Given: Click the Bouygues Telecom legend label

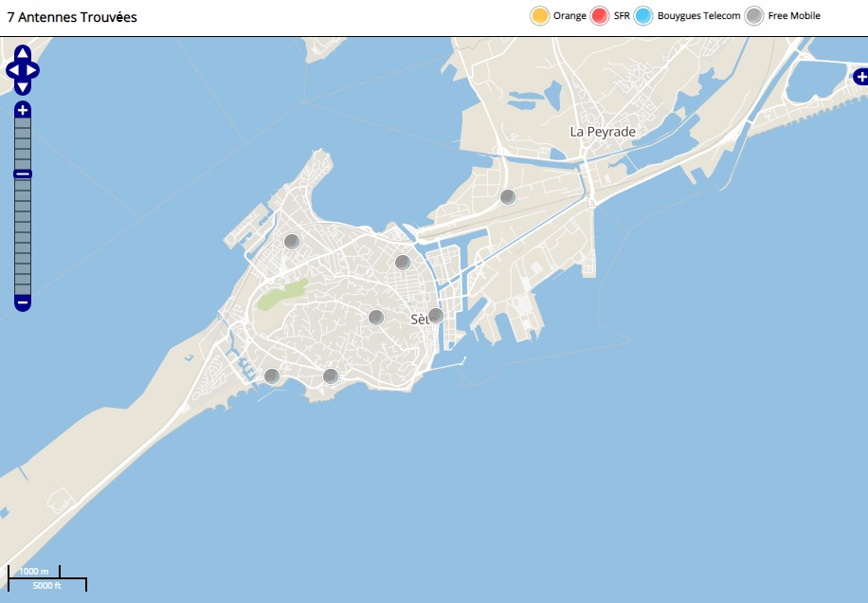Looking at the screenshot, I should 698,16.
